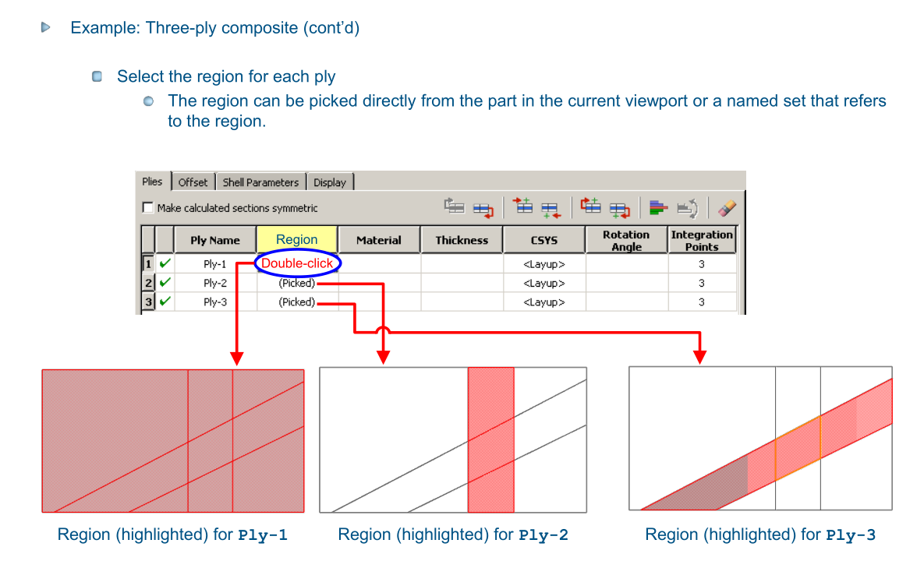The image size is (924, 568).
Task: Click the gray rotate plies icon
Action: tap(687, 208)
